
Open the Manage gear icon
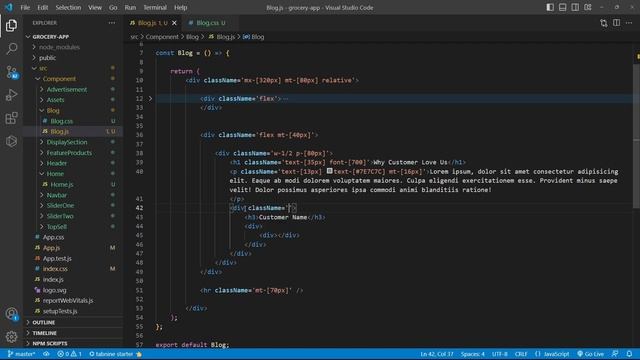tap(11, 336)
